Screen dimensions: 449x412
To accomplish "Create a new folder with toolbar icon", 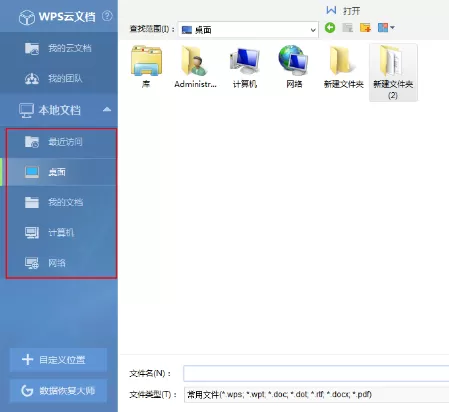I will [365, 28].
